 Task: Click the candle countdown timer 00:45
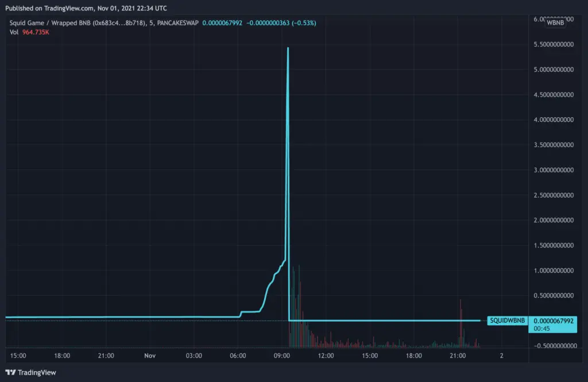click(x=541, y=330)
